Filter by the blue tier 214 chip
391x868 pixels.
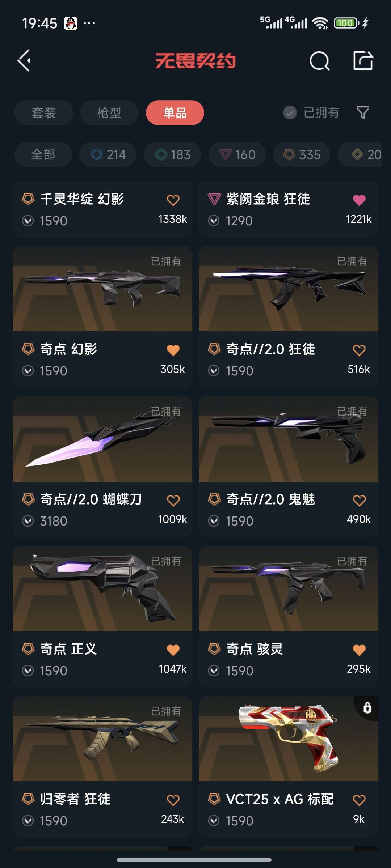[x=108, y=154]
